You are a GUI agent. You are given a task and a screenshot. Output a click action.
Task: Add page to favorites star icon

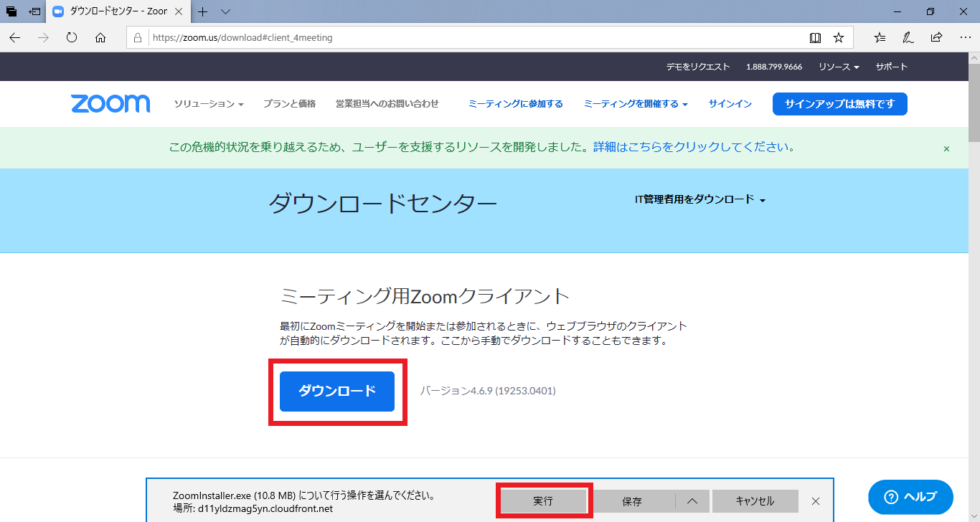point(838,38)
